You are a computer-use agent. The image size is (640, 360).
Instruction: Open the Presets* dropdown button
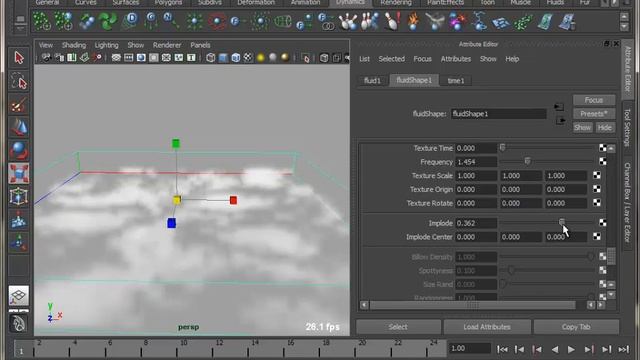click(x=594, y=114)
